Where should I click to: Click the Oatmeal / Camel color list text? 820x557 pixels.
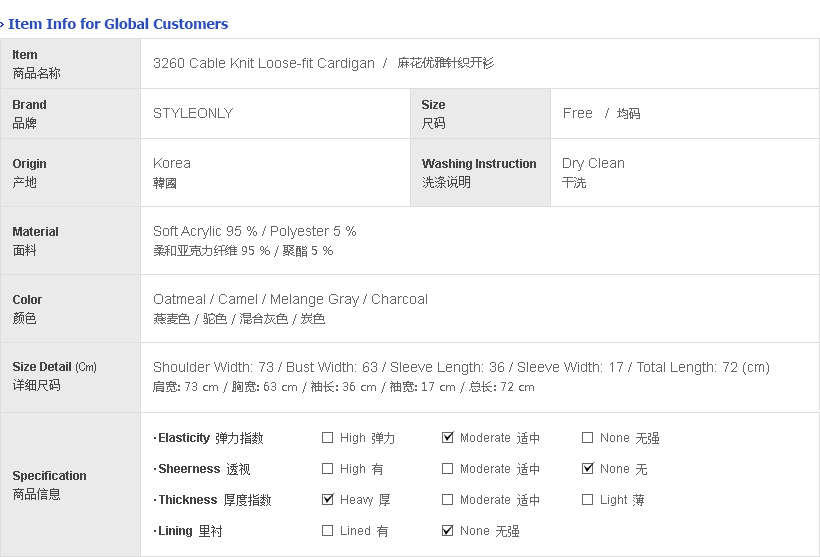coord(290,299)
